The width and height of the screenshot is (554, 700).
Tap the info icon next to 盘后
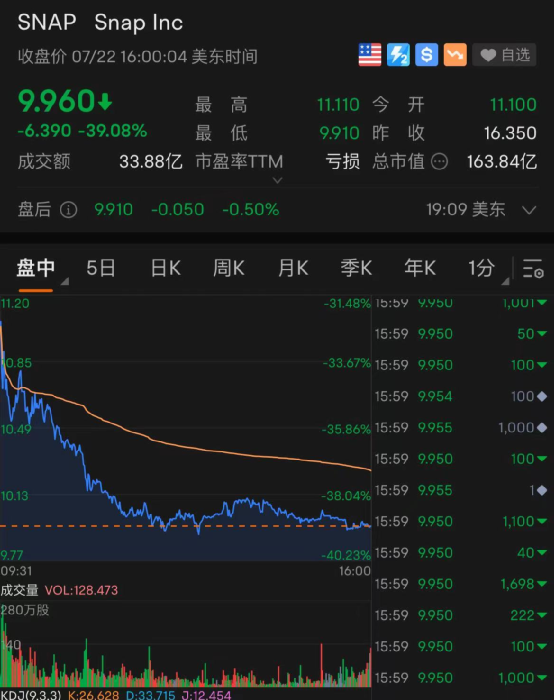point(68,209)
